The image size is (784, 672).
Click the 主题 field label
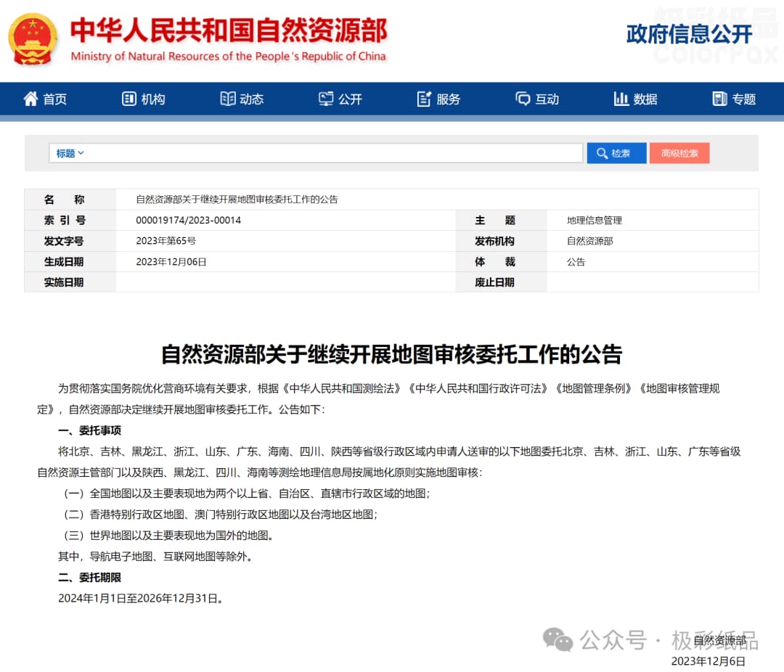[495, 220]
